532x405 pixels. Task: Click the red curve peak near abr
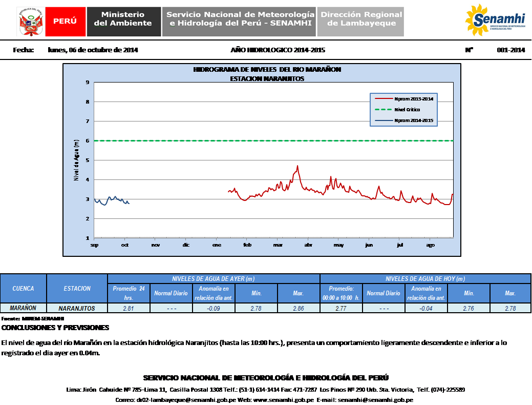[297, 166]
